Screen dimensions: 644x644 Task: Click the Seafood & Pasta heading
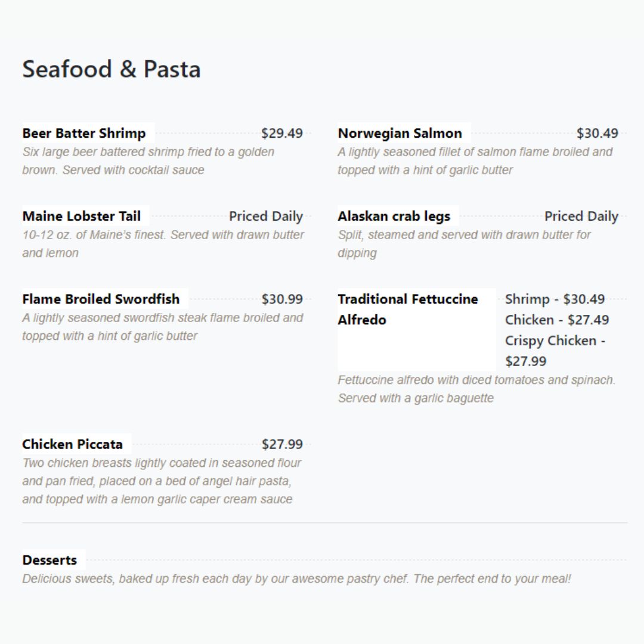(x=112, y=69)
